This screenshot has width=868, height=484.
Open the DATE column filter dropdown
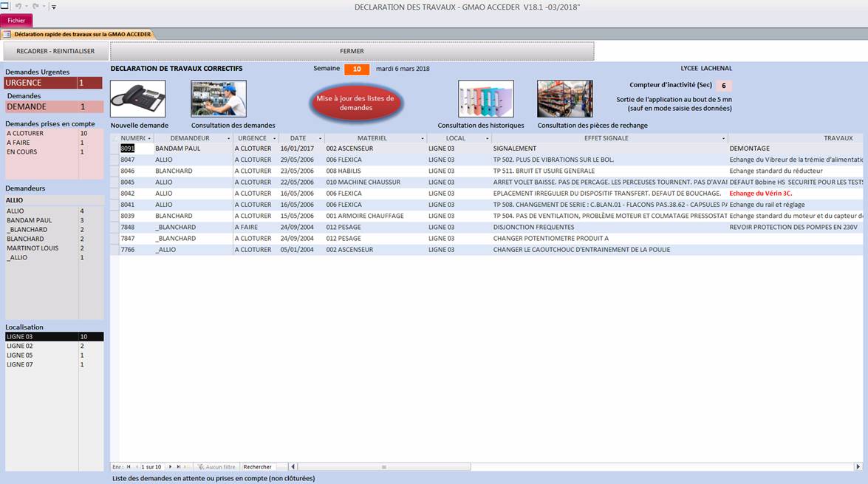[x=321, y=138]
